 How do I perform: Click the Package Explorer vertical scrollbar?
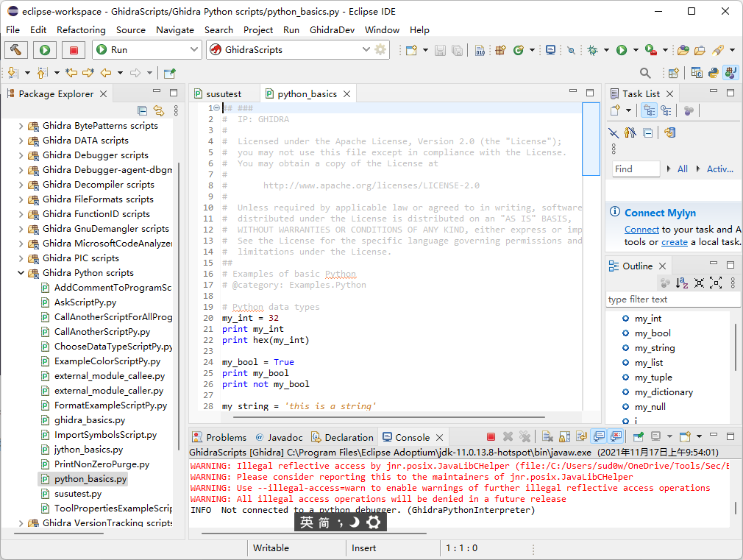[178, 307]
